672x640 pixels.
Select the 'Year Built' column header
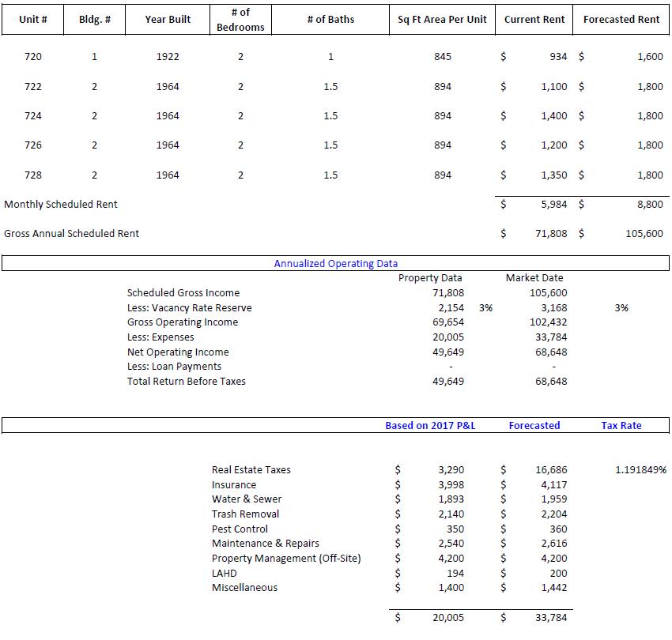pyautogui.click(x=168, y=19)
